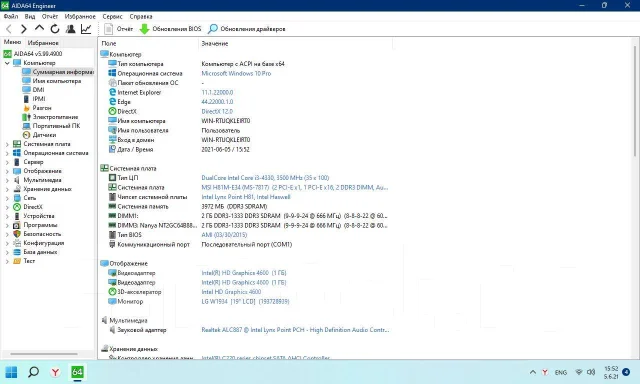
Task: Open the DirectX 12.0 link
Action: click(x=217, y=111)
